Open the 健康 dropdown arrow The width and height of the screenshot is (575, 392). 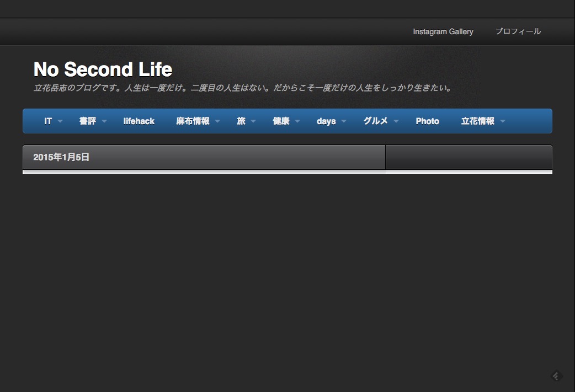pyautogui.click(x=297, y=121)
